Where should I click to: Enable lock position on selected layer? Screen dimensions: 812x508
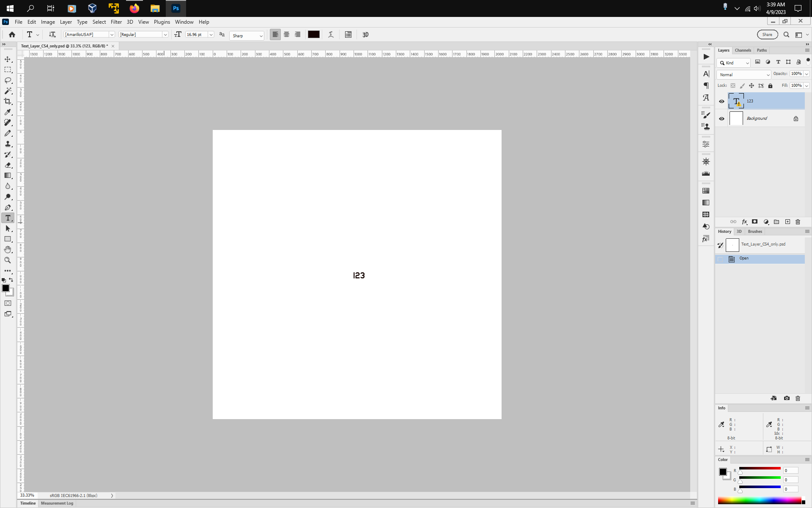coord(751,86)
